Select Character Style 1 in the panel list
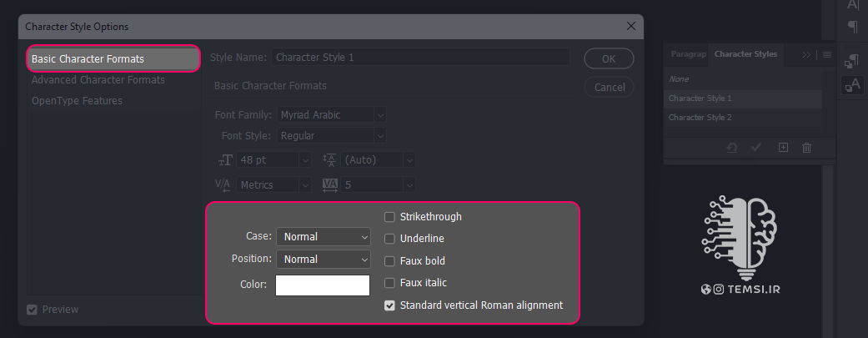Viewport: 868px width, 338px height. (x=742, y=98)
